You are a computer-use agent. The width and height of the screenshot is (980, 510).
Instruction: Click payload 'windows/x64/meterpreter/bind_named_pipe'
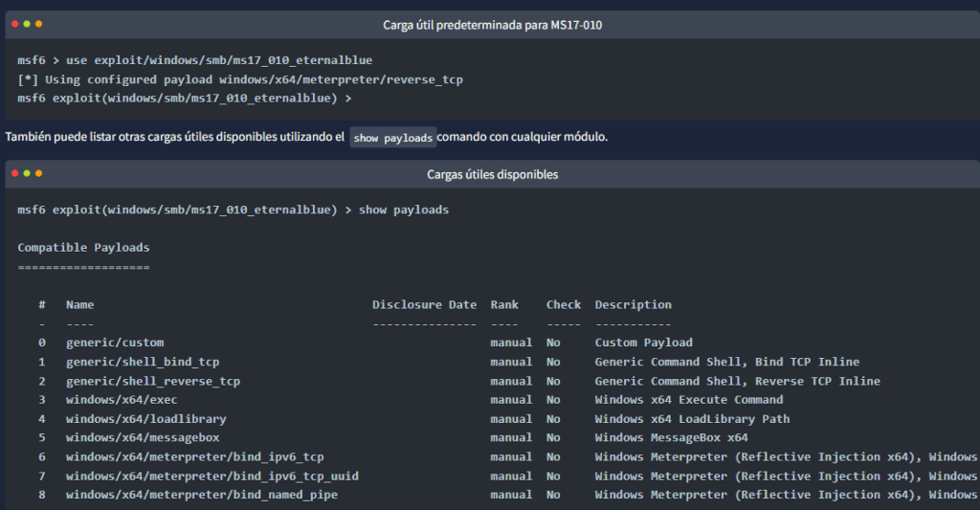(x=202, y=495)
